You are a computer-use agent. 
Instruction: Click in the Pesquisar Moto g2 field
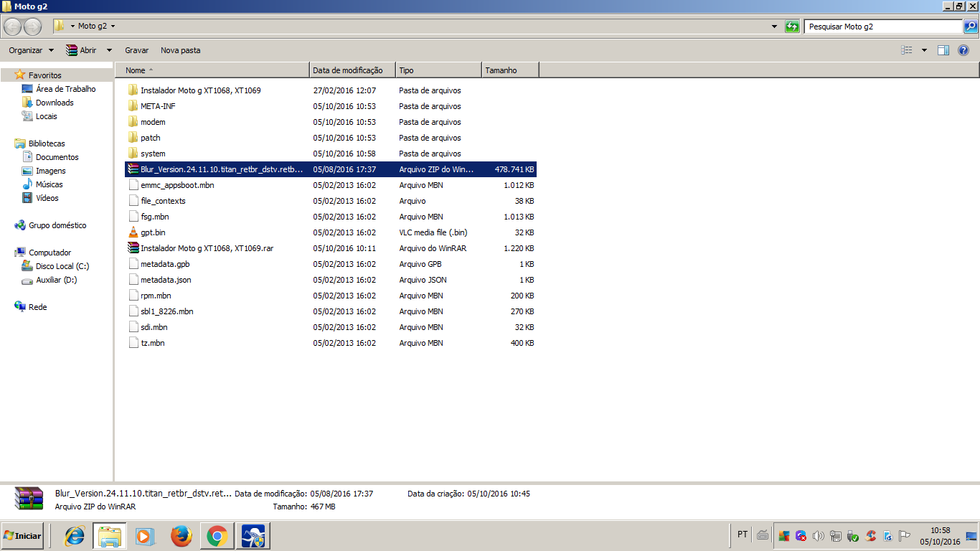click(883, 27)
